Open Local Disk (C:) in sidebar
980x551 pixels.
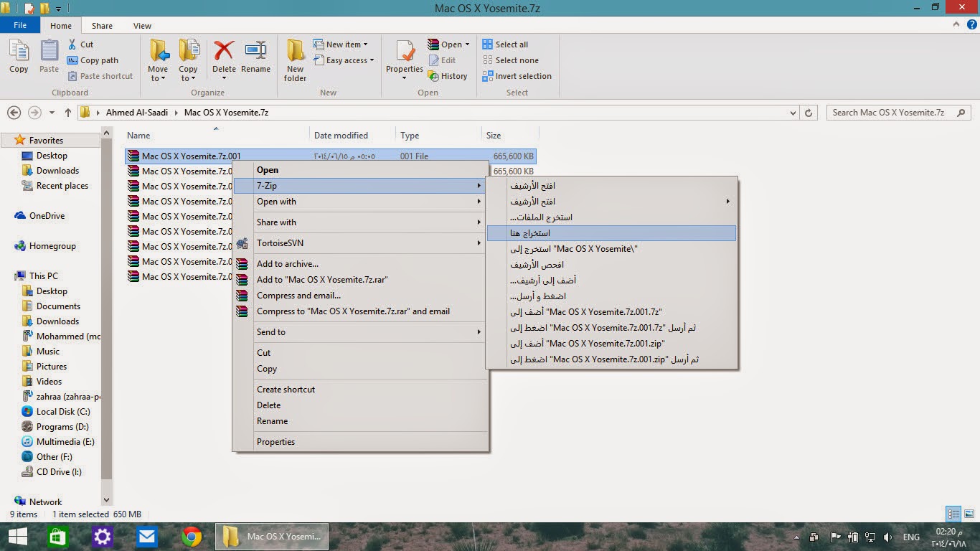(63, 412)
